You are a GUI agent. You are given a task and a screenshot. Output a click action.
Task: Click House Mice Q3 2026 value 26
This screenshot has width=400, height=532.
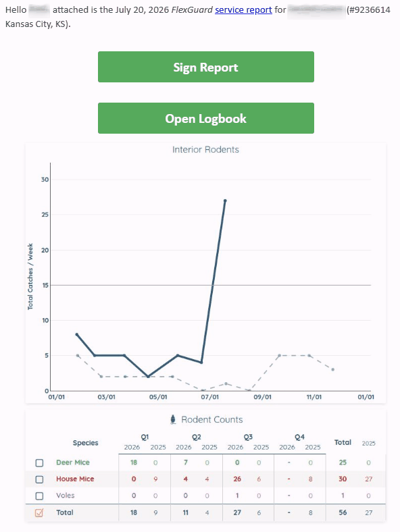237,479
